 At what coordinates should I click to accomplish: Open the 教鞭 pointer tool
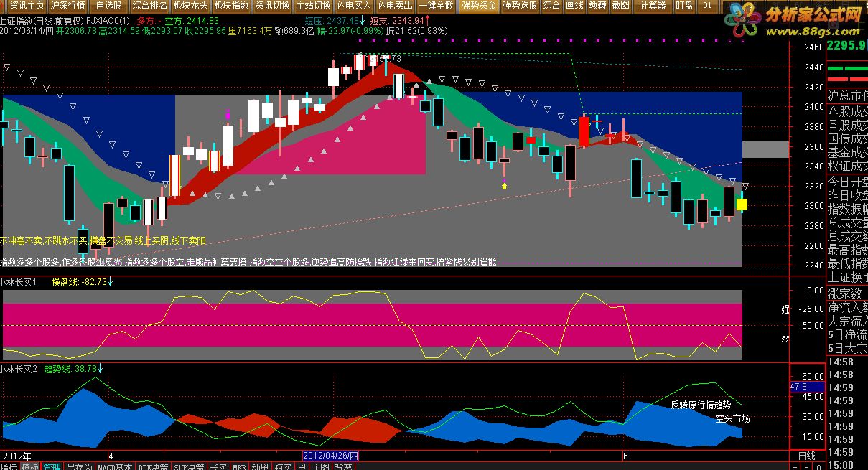point(597,5)
